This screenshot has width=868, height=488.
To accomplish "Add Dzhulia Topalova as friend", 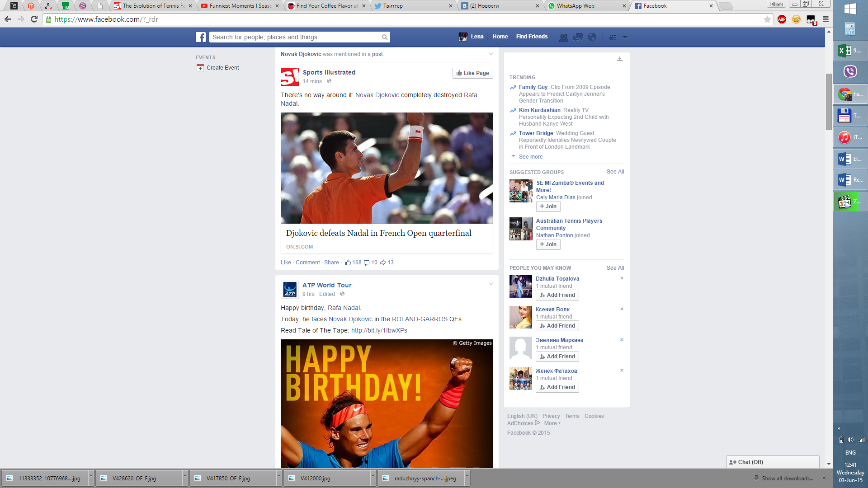I will [x=557, y=295].
